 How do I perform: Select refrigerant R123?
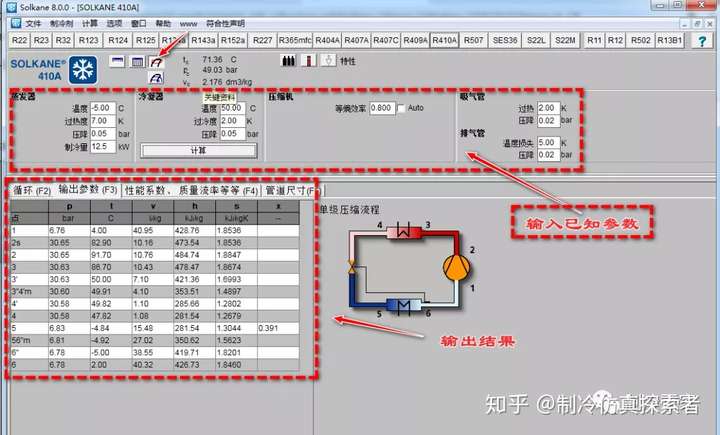(x=89, y=40)
